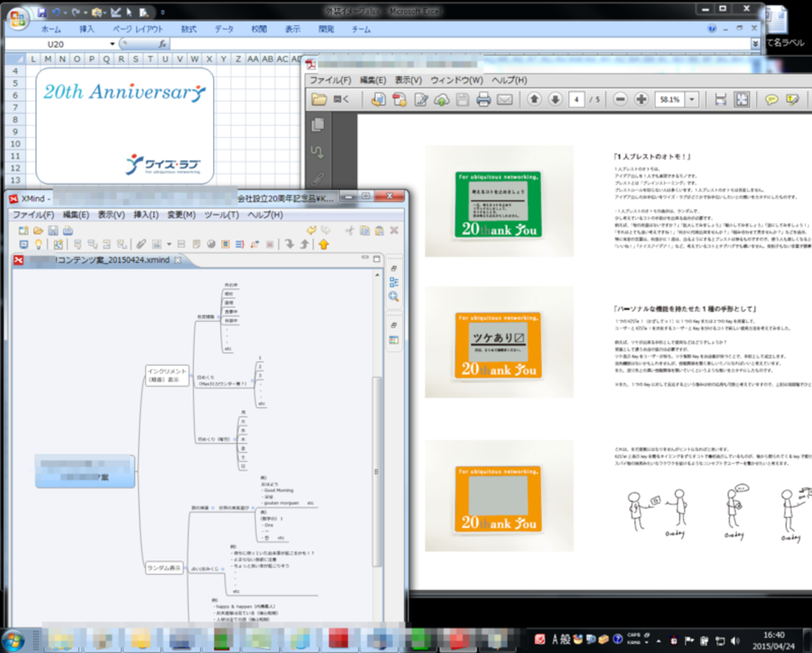Open the page thumbnails panel in the PDF sidebar
This screenshot has width=812, height=653.
[x=318, y=124]
